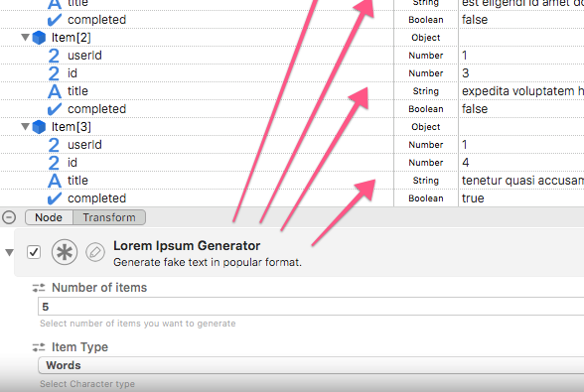The width and height of the screenshot is (584, 392).
Task: Click 'false' value of Item[2] completed
Action: click(x=475, y=109)
